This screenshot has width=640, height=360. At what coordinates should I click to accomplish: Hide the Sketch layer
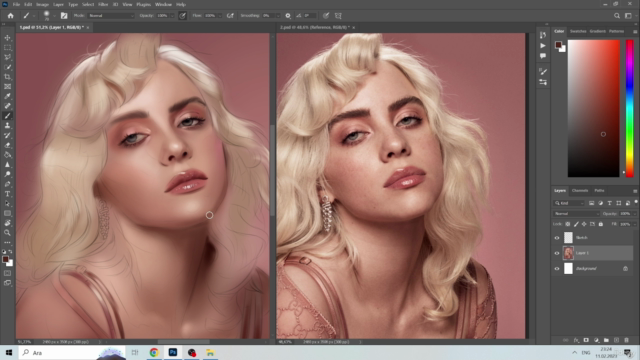557,238
